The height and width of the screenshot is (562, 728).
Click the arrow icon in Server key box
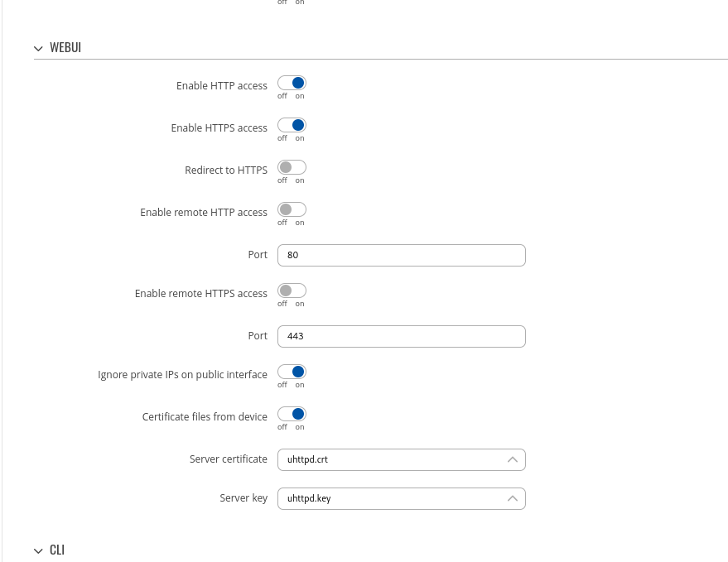(x=513, y=498)
